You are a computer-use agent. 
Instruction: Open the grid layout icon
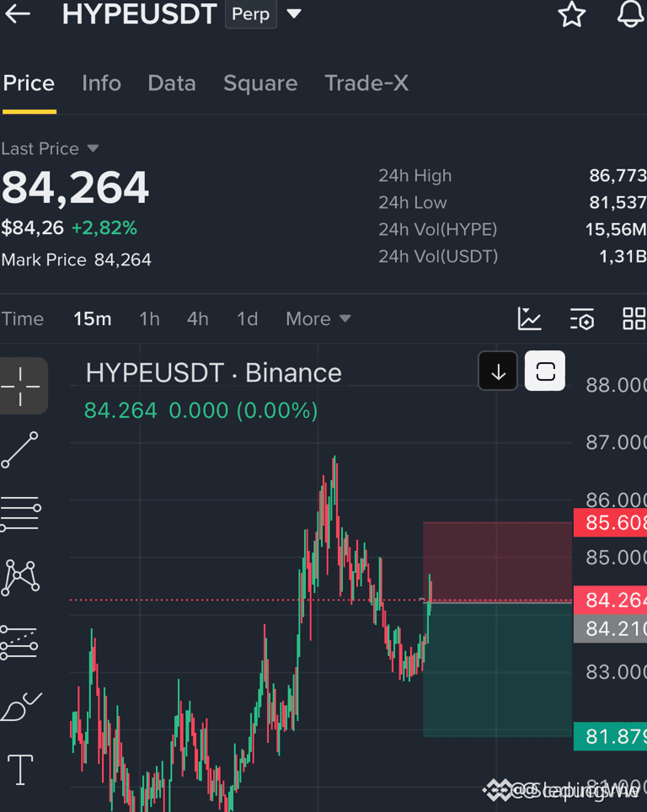point(634,319)
